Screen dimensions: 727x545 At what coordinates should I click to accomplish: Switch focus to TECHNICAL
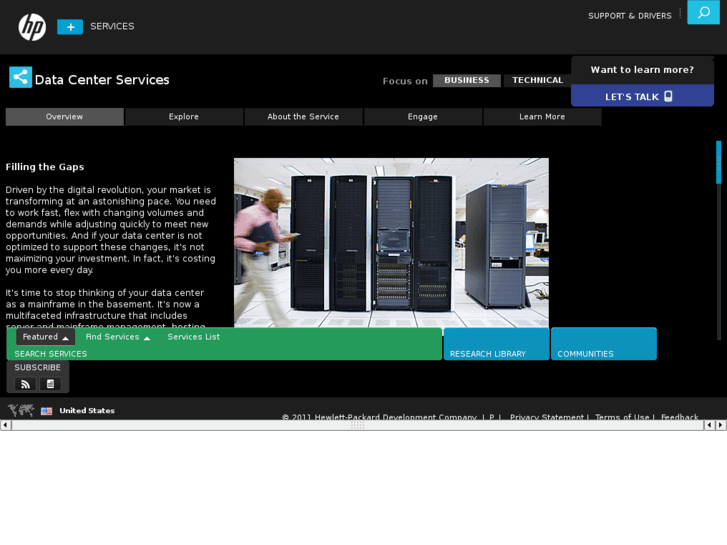coord(537,80)
